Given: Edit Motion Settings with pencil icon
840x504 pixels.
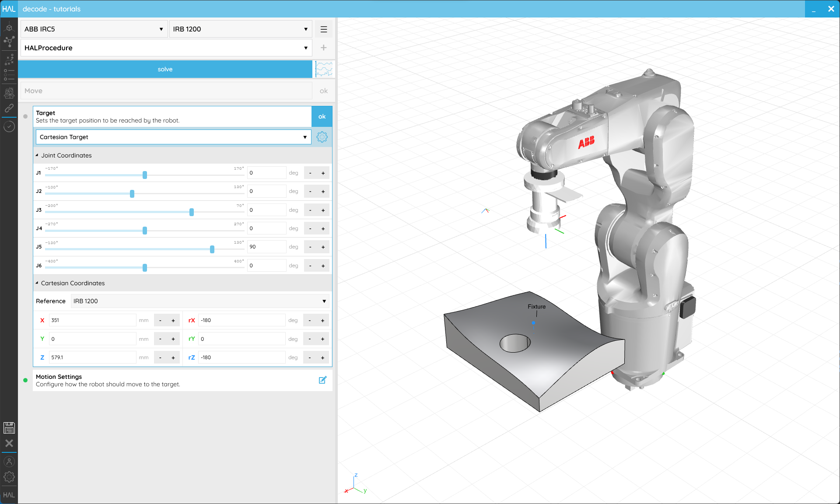Looking at the screenshot, I should click(x=322, y=380).
